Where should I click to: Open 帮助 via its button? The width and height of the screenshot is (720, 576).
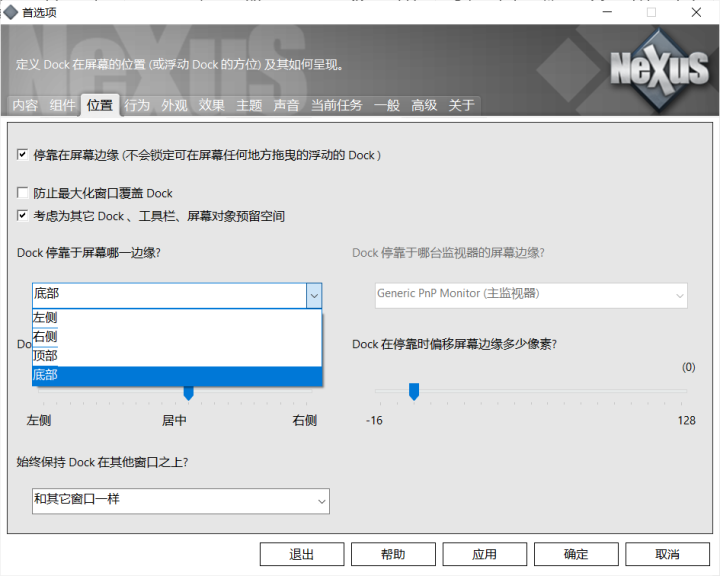click(x=394, y=554)
